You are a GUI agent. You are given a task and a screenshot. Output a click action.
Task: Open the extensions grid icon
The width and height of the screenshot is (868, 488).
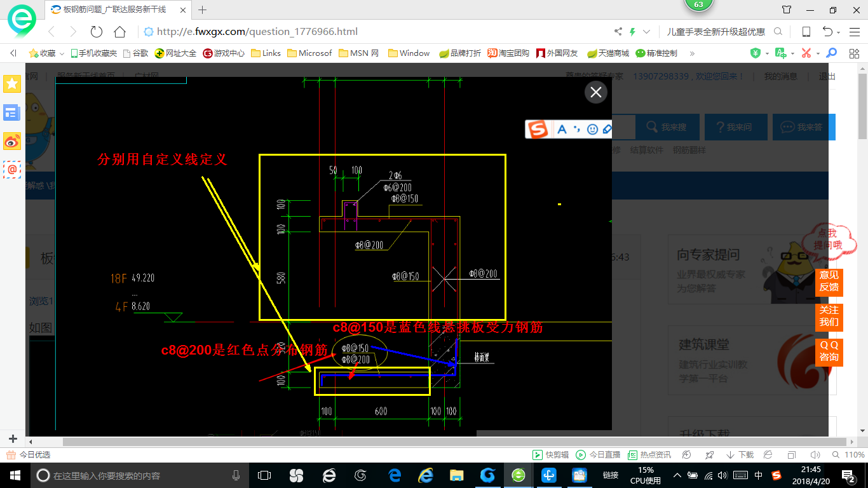point(854,53)
